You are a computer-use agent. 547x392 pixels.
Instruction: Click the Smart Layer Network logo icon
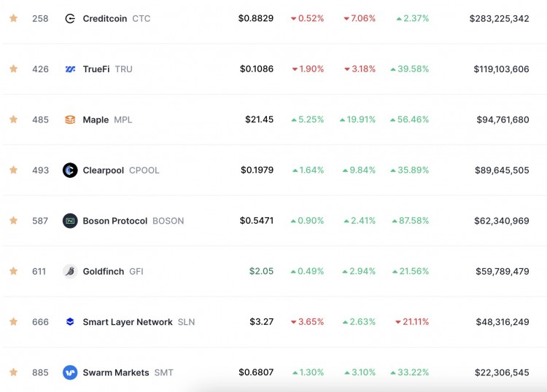coord(70,321)
